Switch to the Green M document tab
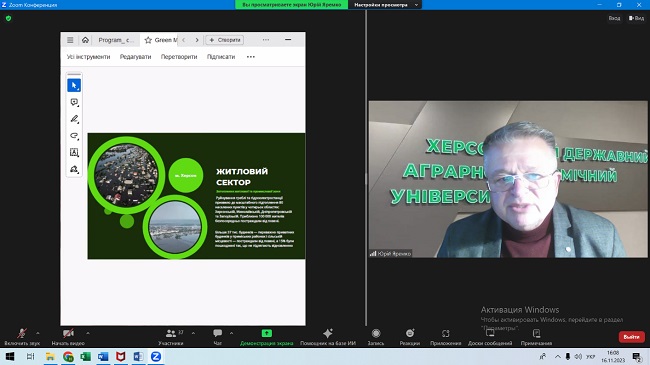This screenshot has width=650, height=365. click(166, 40)
